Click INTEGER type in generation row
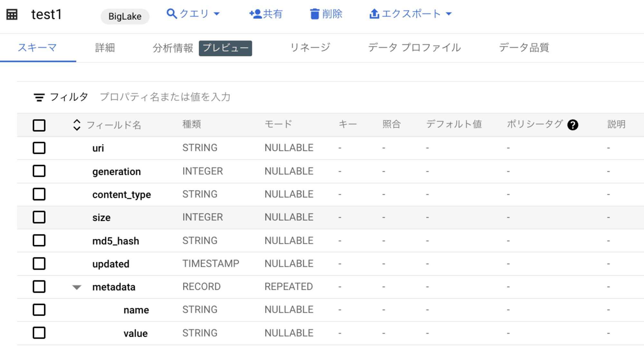Viewport: 644px width, 354px height. pos(203,171)
